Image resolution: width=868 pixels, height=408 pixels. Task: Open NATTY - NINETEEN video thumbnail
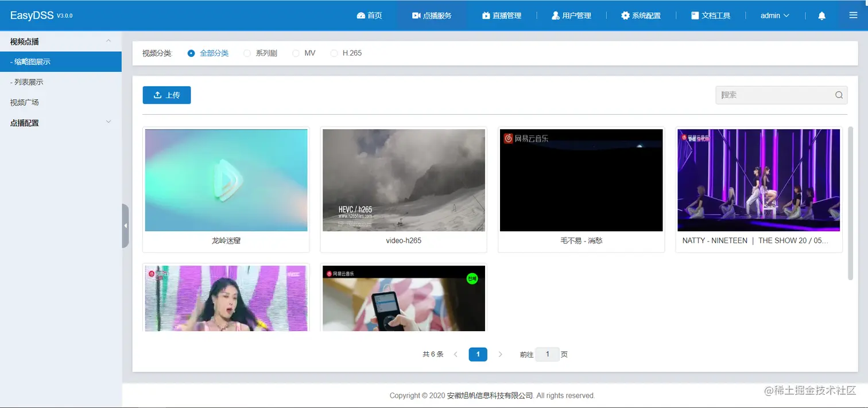coord(759,180)
